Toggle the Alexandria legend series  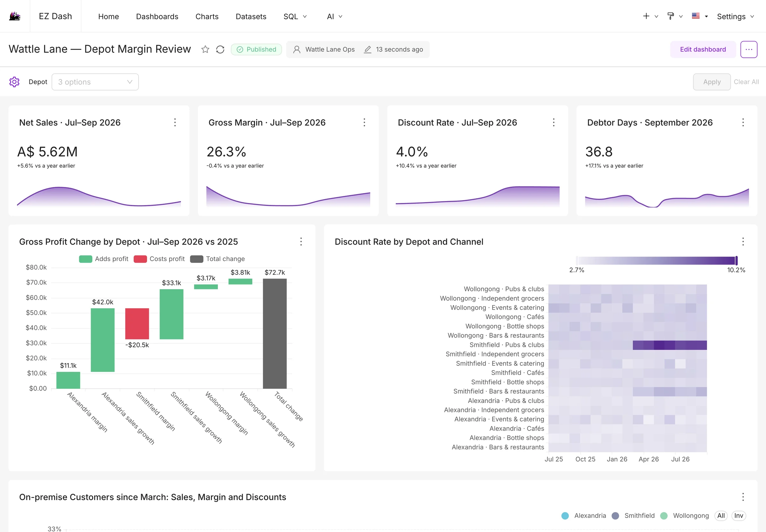584,515
